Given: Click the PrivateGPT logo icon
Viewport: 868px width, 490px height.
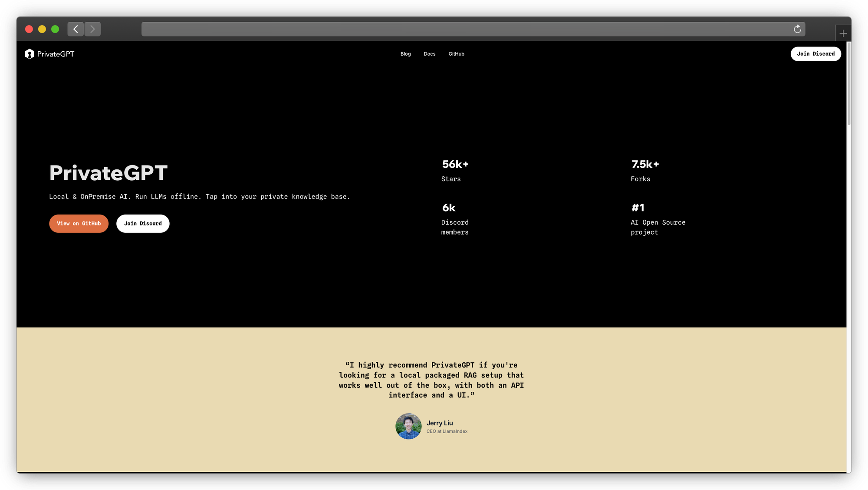Looking at the screenshot, I should (x=30, y=54).
